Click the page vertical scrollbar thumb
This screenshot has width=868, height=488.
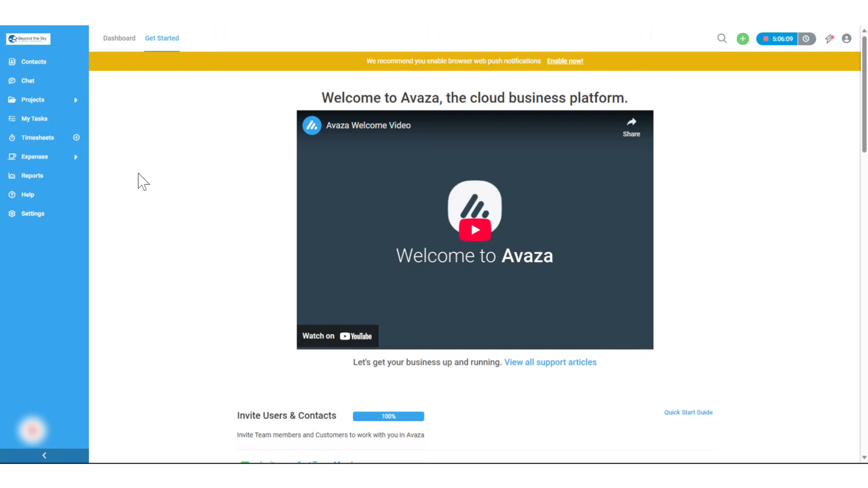864,94
